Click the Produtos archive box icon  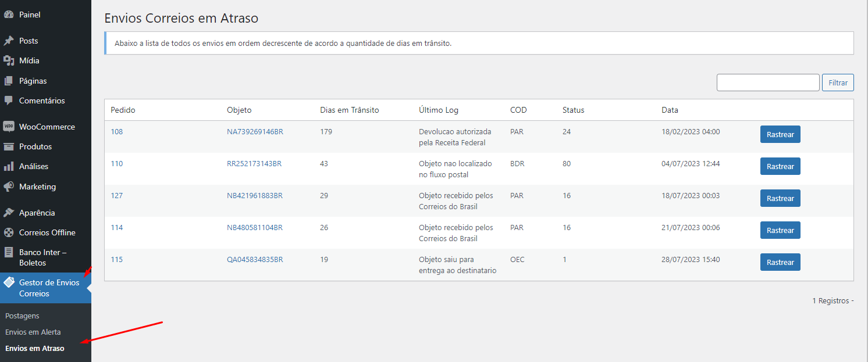[9, 146]
